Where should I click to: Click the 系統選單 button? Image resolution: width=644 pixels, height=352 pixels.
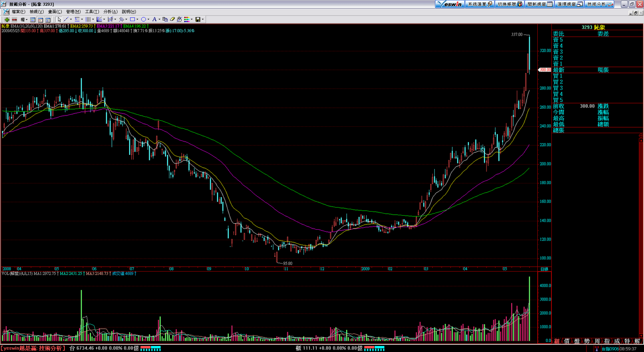(x=479, y=4)
